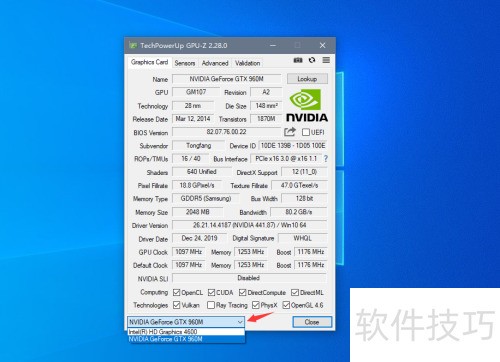Click the Memory Size field 2048 MB
The height and width of the screenshot is (362, 500).
(198, 212)
